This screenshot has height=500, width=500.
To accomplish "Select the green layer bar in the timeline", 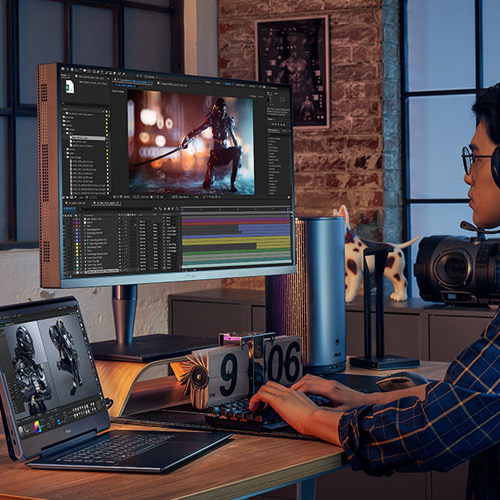I will (x=236, y=252).
